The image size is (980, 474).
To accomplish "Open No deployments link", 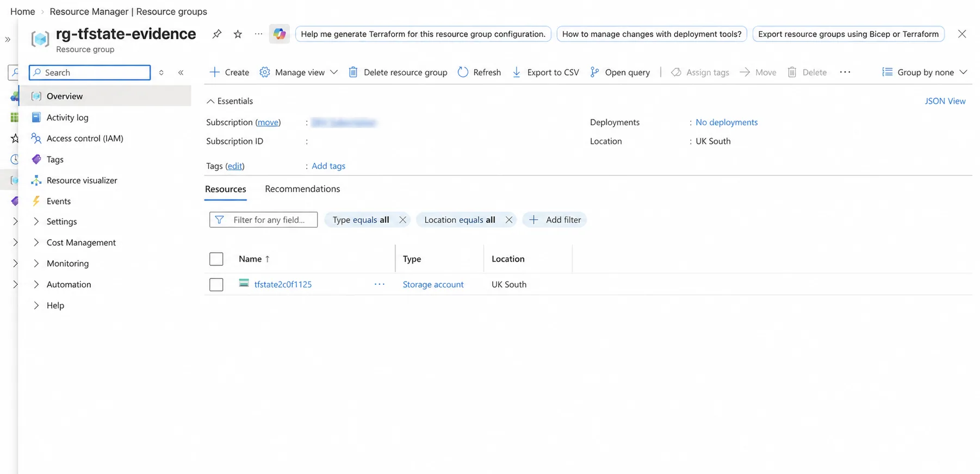I will pos(727,122).
